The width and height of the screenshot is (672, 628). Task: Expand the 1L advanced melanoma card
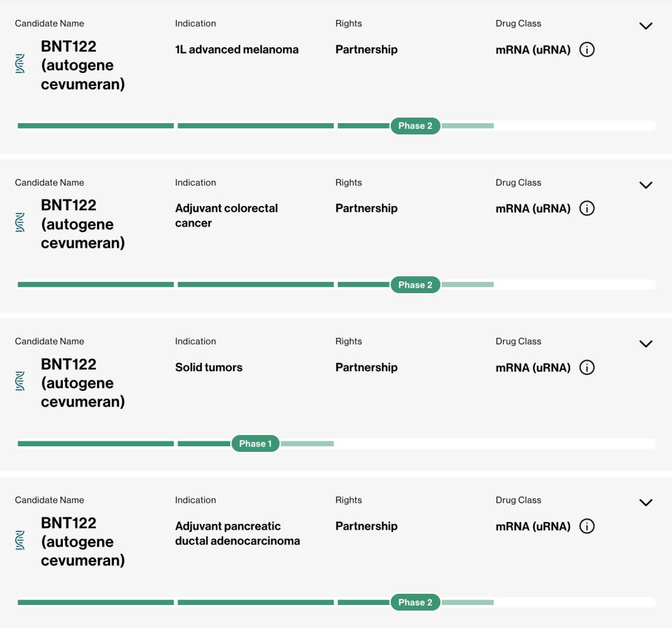point(646,26)
